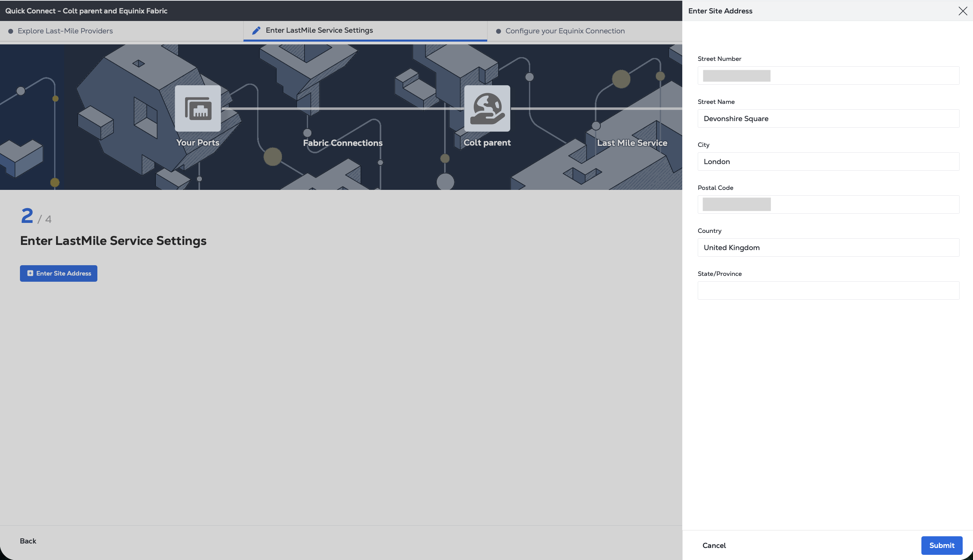
Task: Click the Country field showing United Kingdom
Action: pos(828,248)
